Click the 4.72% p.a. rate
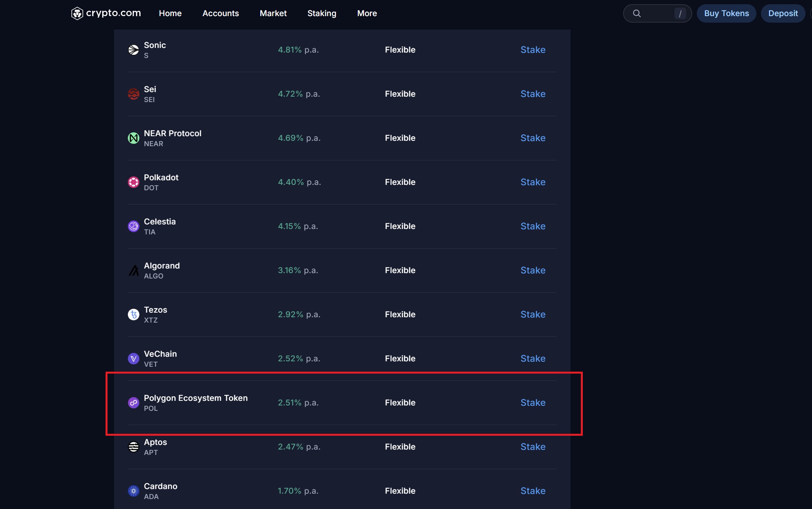812x509 pixels. coord(299,94)
